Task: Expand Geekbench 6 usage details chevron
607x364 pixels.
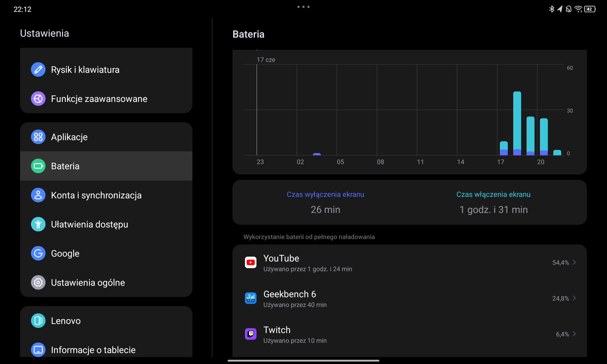Action: 574,298
